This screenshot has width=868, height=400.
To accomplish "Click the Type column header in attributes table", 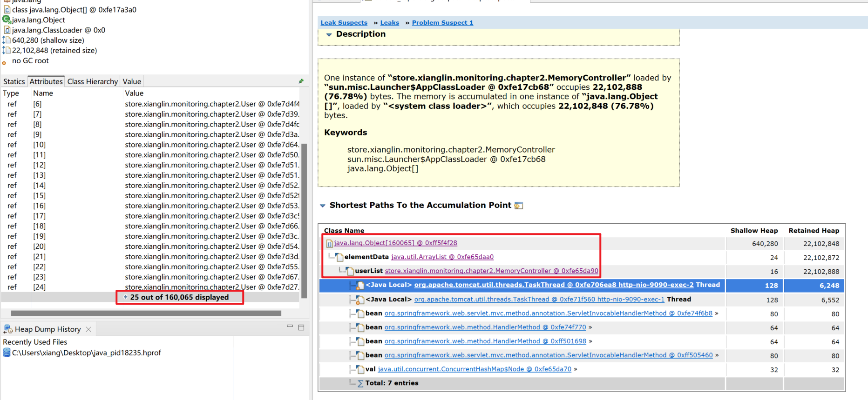I will [11, 93].
